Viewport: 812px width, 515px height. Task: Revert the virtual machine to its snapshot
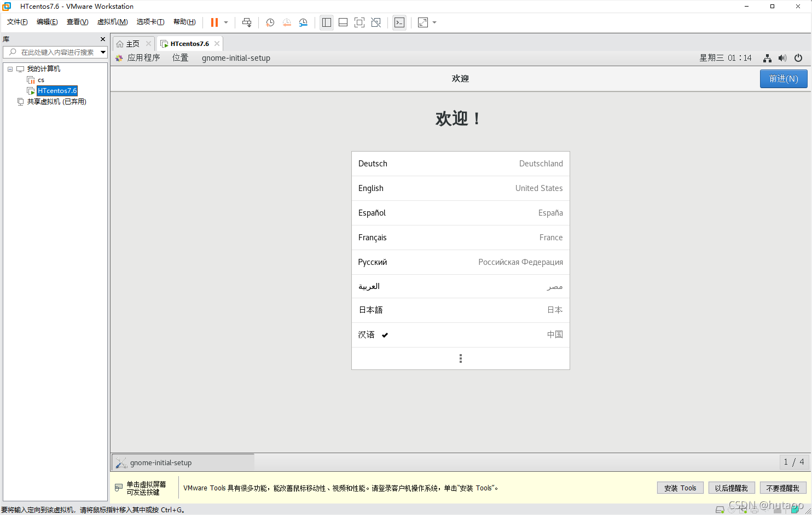pyautogui.click(x=287, y=22)
